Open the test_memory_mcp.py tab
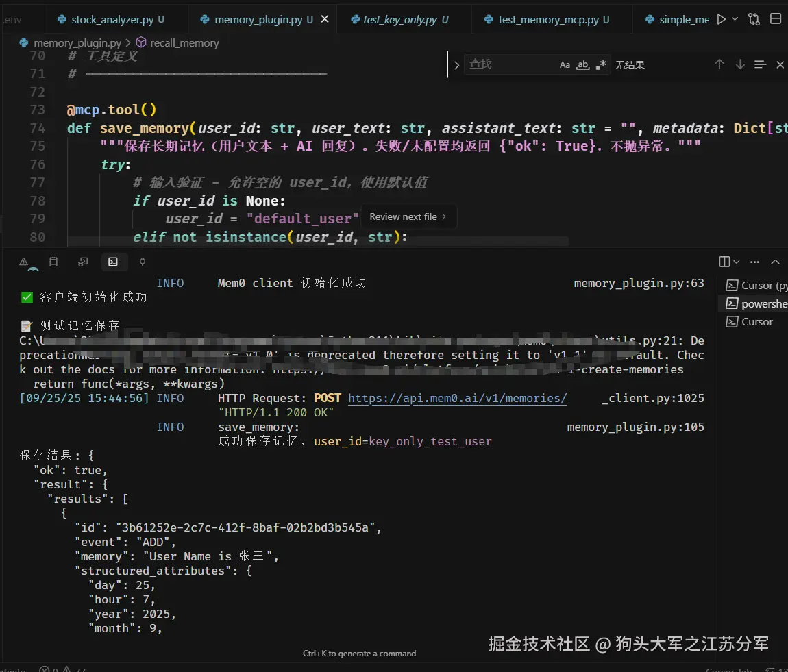This screenshot has height=672, width=788. click(x=547, y=20)
